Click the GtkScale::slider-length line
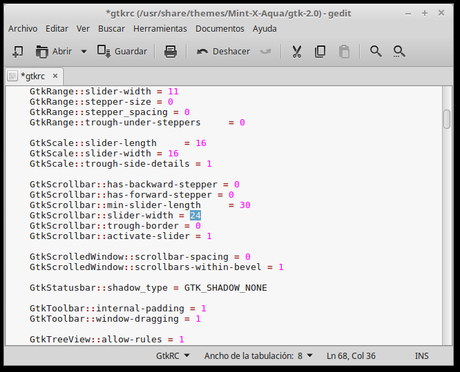460x372 pixels. [x=118, y=143]
